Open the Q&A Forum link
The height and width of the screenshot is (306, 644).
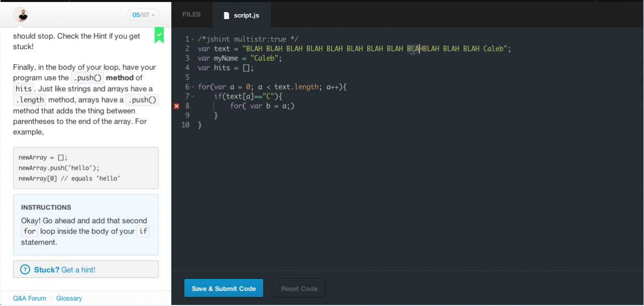click(30, 298)
